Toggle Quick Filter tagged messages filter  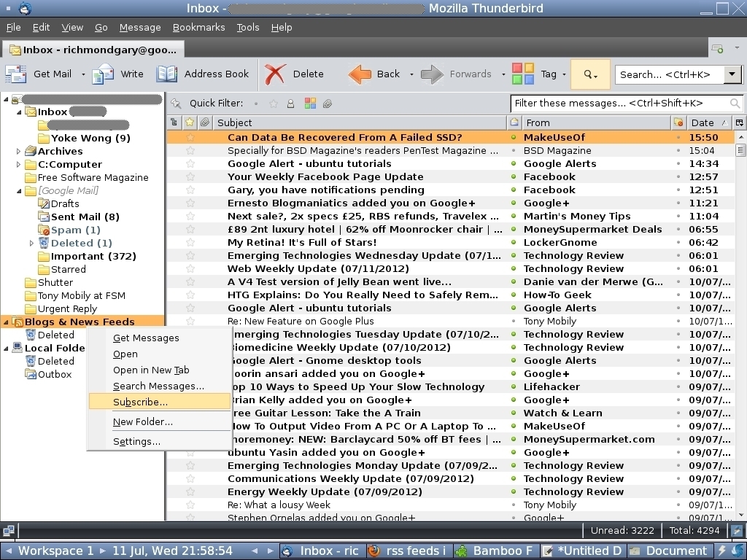pos(310,104)
